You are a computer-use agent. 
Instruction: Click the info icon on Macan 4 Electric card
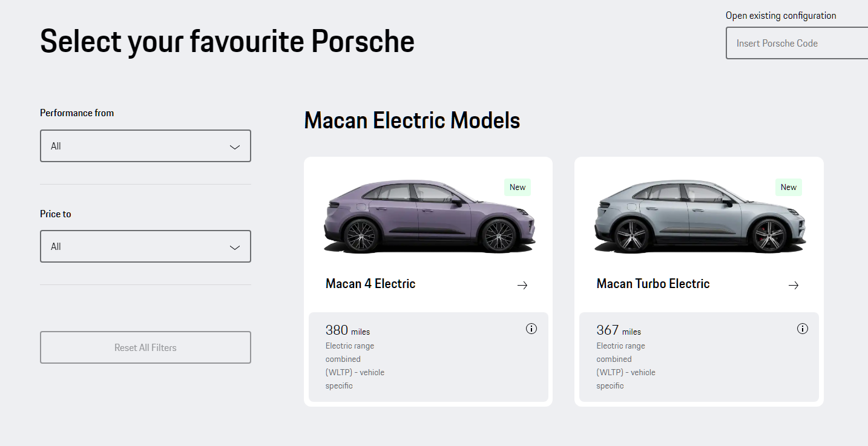531,328
